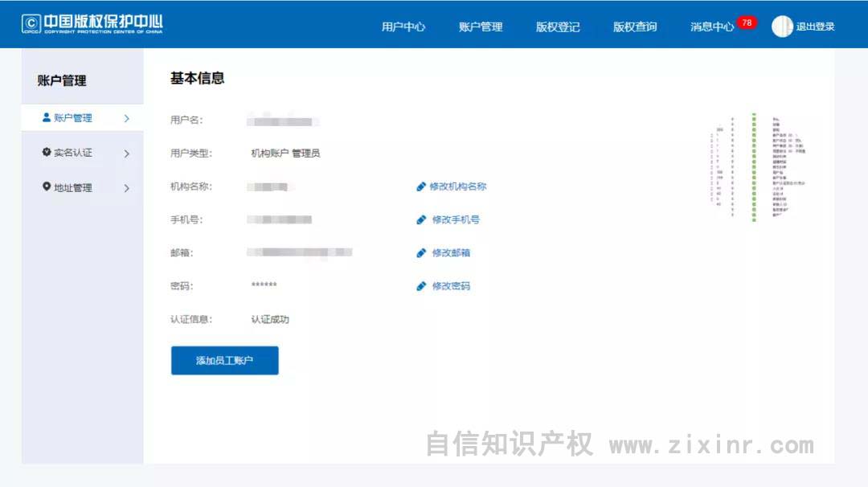The width and height of the screenshot is (868, 487).
Task: Click the 基本信息 heading
Action: pyautogui.click(x=197, y=79)
